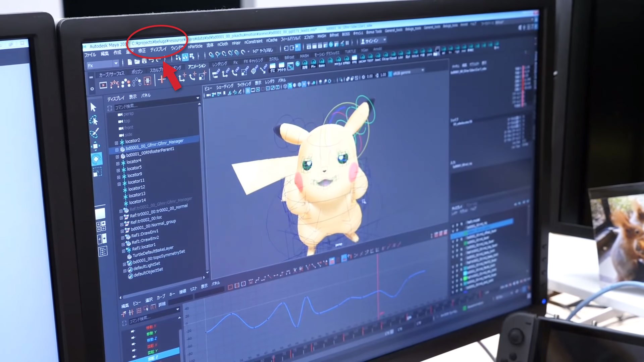644x362 pixels.
Task: Click the Open Scene folder icon
Action: tap(137, 62)
